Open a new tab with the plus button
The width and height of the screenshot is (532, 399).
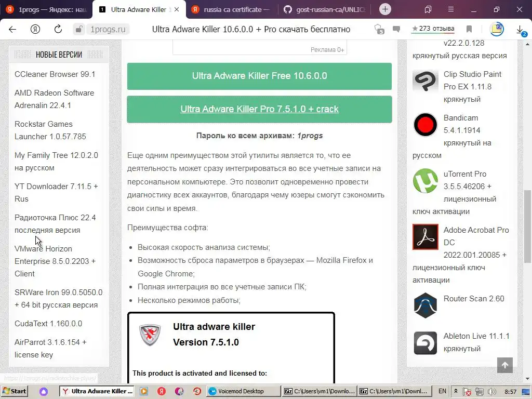point(385,9)
